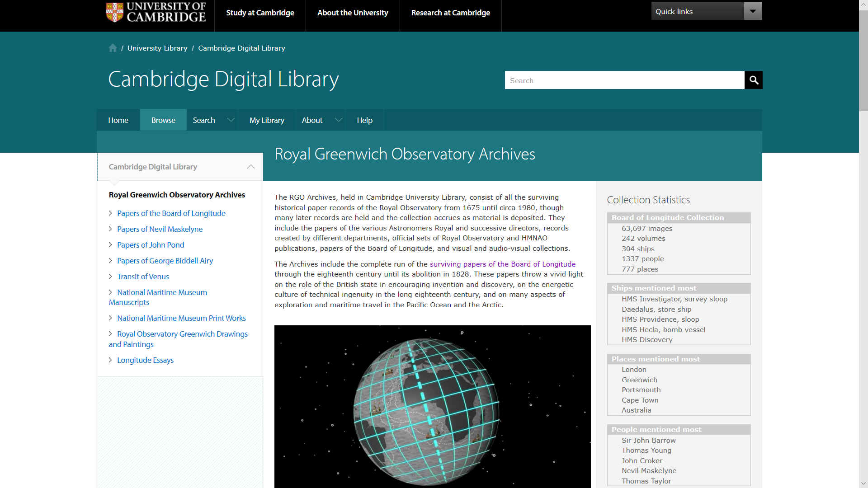This screenshot has height=488, width=868.
Task: Click 'Greenwich' in places mentioned most
Action: [639, 380]
